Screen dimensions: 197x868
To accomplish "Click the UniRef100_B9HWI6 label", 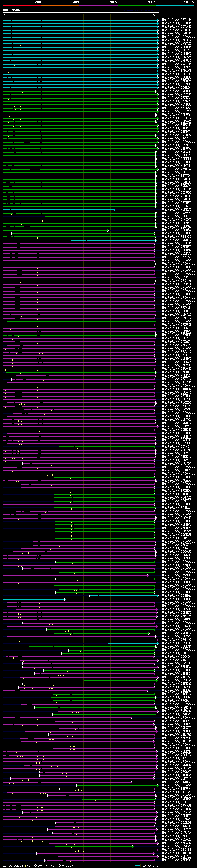I will (177, 60).
